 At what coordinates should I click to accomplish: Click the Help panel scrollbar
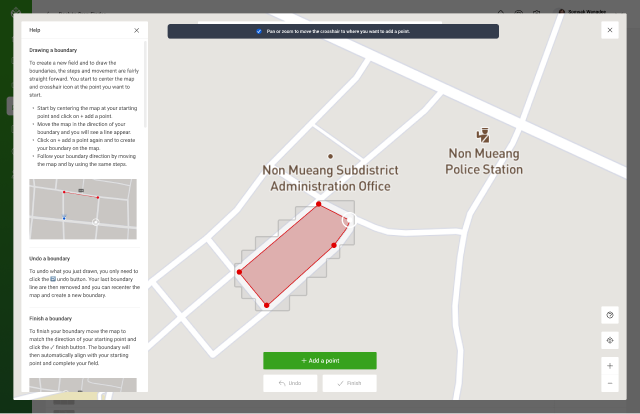click(145, 84)
